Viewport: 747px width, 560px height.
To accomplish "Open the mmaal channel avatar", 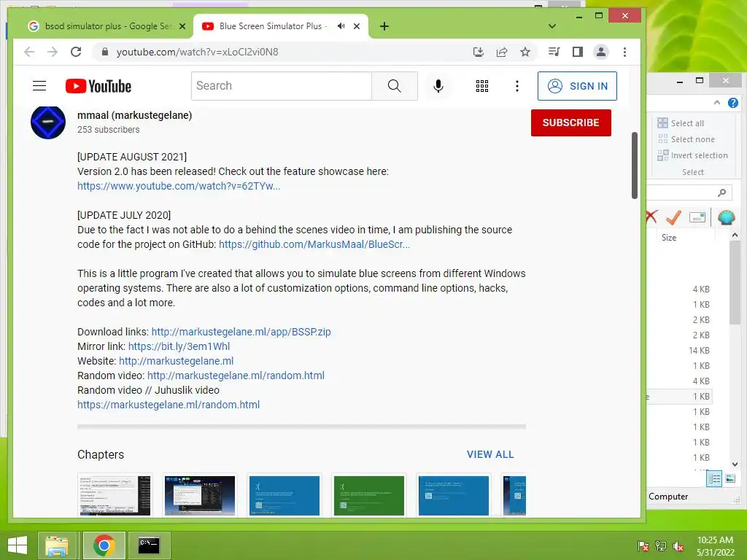I will (x=48, y=122).
